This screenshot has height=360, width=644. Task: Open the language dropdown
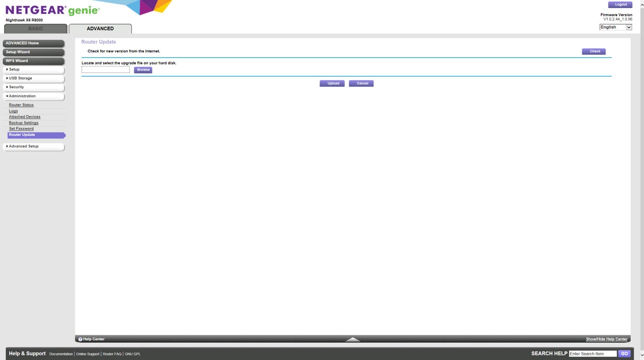(x=615, y=27)
